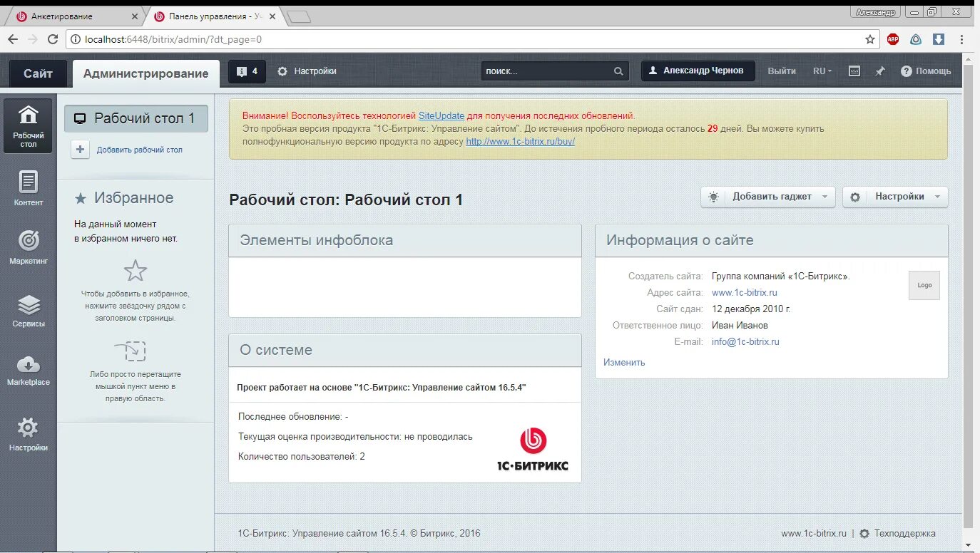Click 'Иван Иванов' responsible person value
Screen dimensions: 980x553
click(740, 325)
